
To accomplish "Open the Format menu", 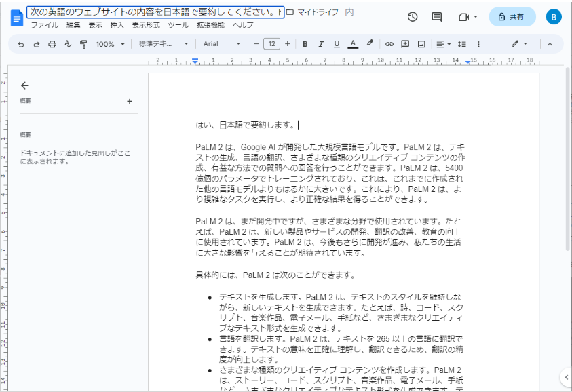I will click(146, 25).
